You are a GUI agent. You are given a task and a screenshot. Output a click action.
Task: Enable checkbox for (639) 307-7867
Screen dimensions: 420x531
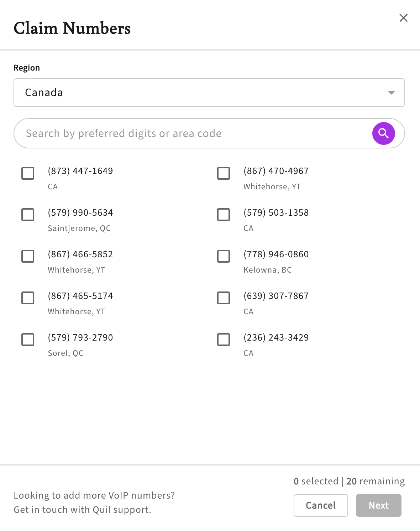[x=224, y=298]
